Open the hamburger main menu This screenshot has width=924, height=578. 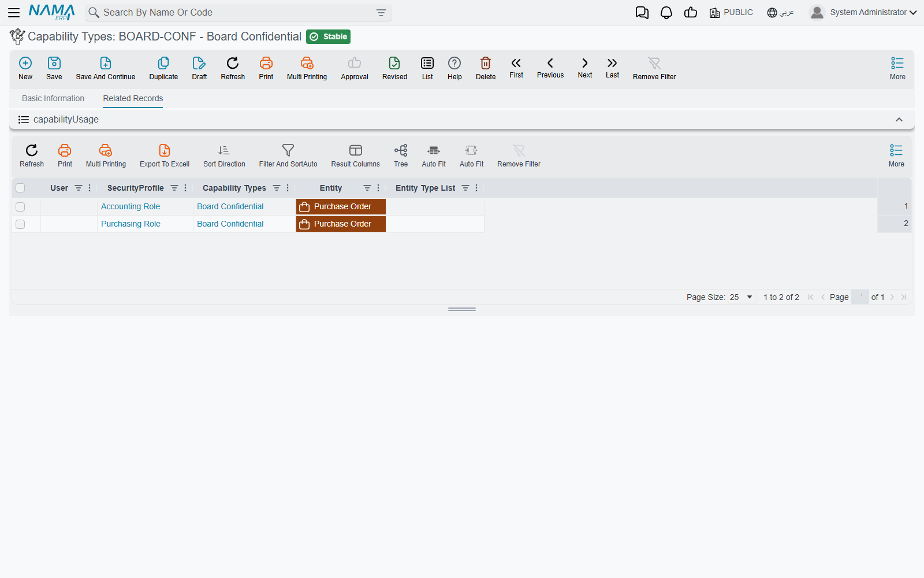(14, 12)
